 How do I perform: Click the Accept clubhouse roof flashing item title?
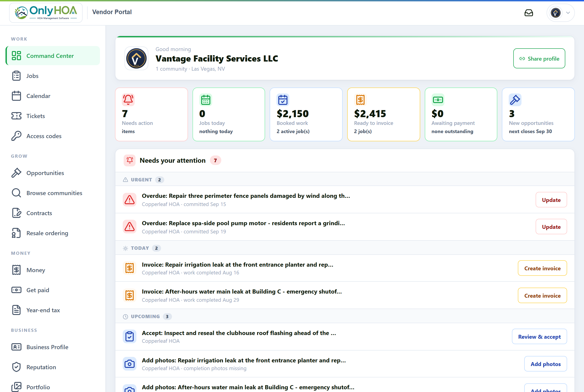(239, 333)
